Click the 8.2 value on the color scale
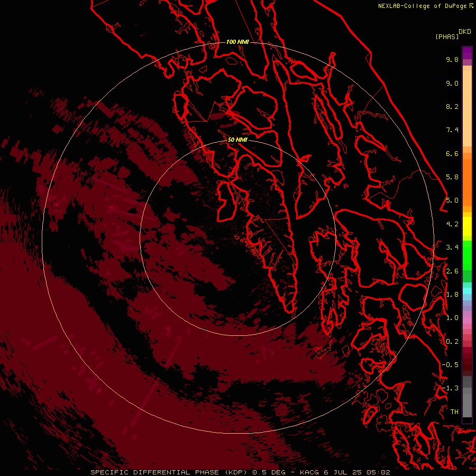This screenshot has height=476, width=476. [x=452, y=106]
